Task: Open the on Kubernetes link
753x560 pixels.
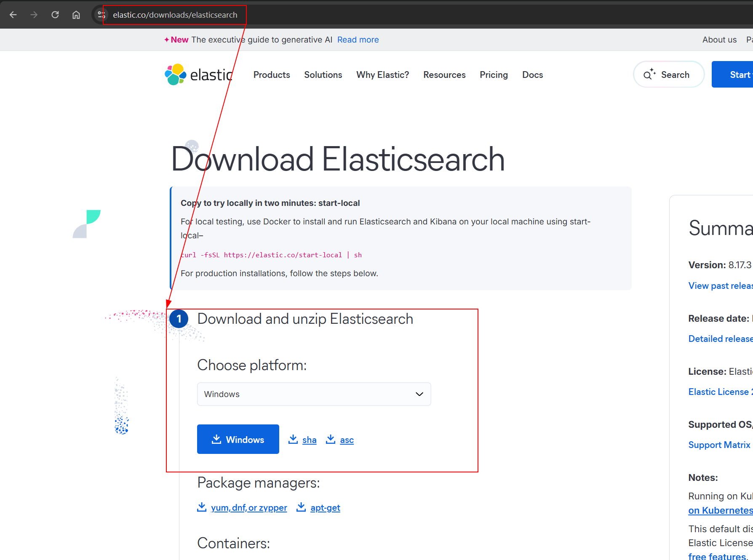Action: tap(721, 510)
